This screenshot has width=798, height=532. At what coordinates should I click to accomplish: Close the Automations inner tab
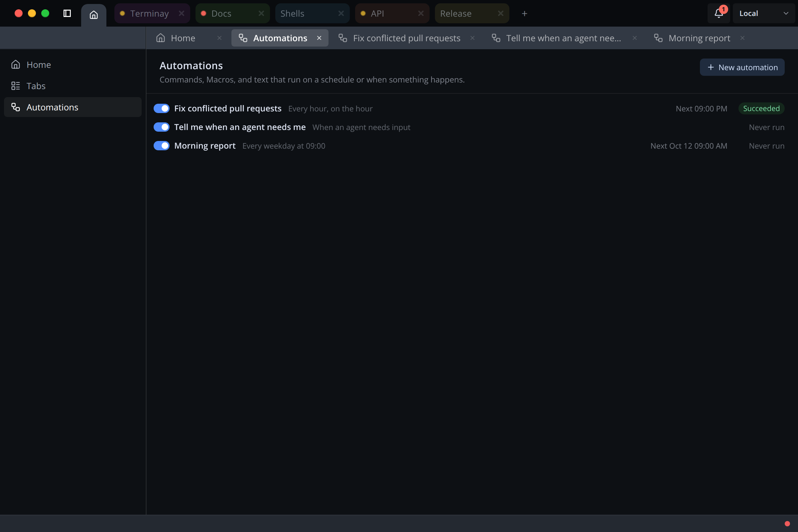(319, 38)
